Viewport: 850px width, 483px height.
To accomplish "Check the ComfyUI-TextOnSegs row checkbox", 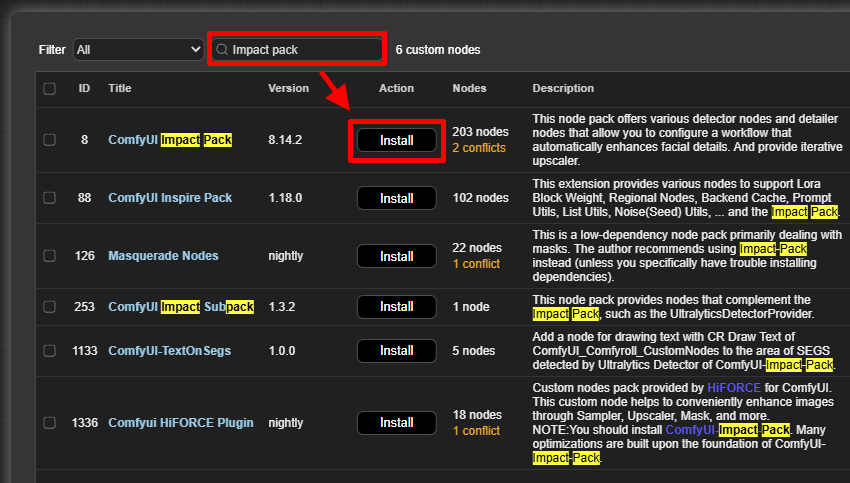I will click(x=49, y=351).
